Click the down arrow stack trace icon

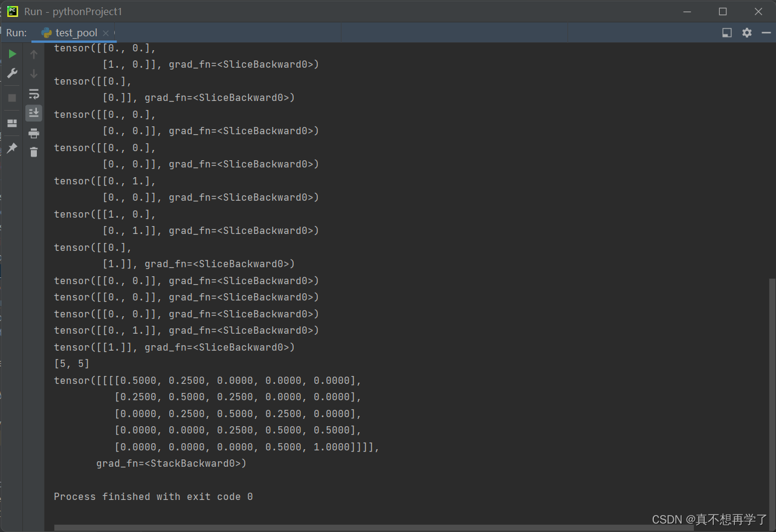(x=34, y=74)
